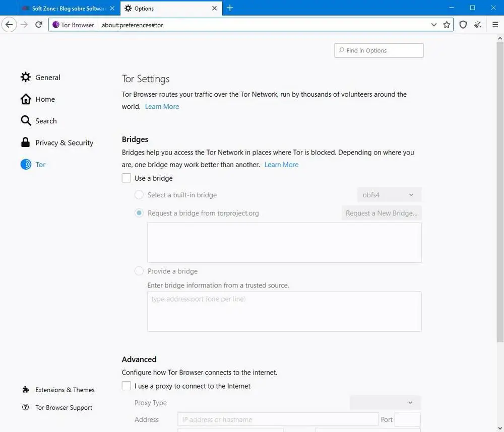
Task: Click the vertical scrollbar thumb
Action: click(x=500, y=191)
